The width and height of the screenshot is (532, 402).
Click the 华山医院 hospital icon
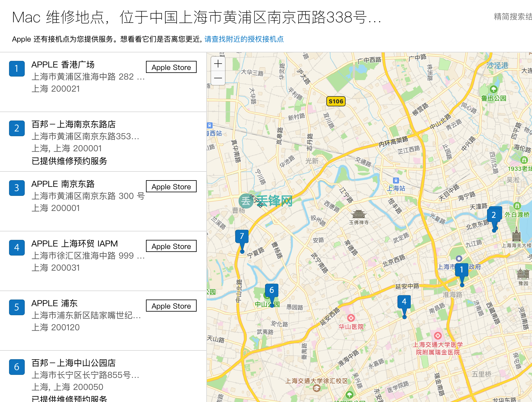351,318
